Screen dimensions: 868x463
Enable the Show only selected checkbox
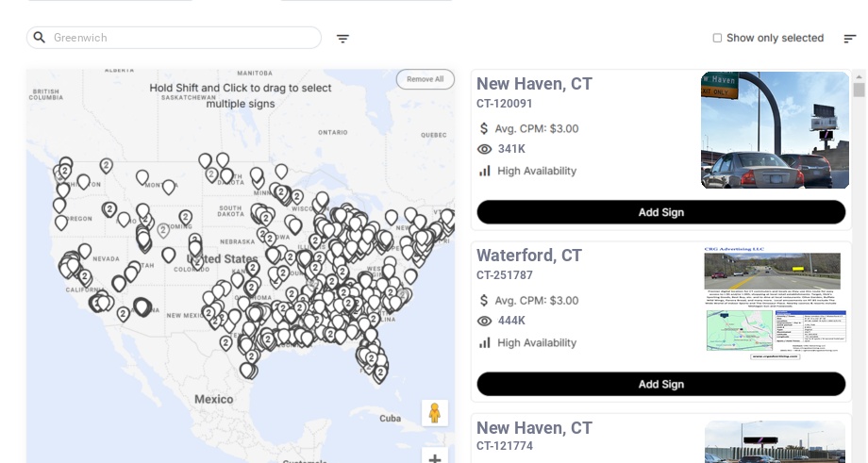coord(717,39)
